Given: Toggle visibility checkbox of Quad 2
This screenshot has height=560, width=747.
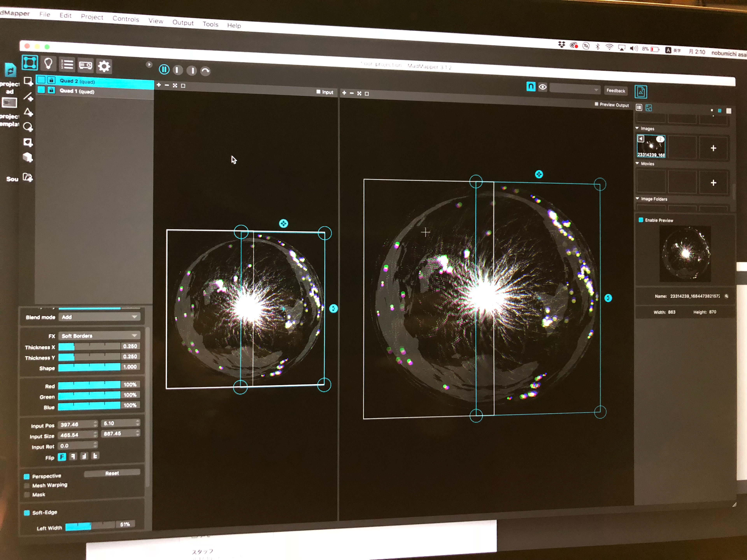Looking at the screenshot, I should click(x=41, y=80).
